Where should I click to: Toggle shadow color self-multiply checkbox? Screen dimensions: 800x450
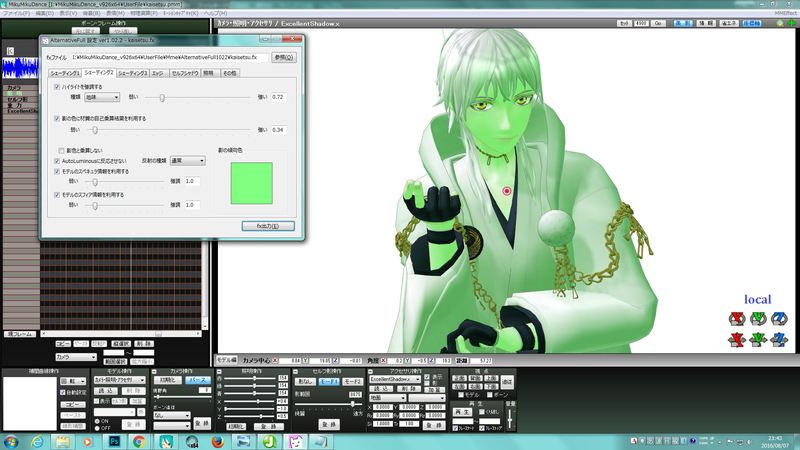click(57, 118)
